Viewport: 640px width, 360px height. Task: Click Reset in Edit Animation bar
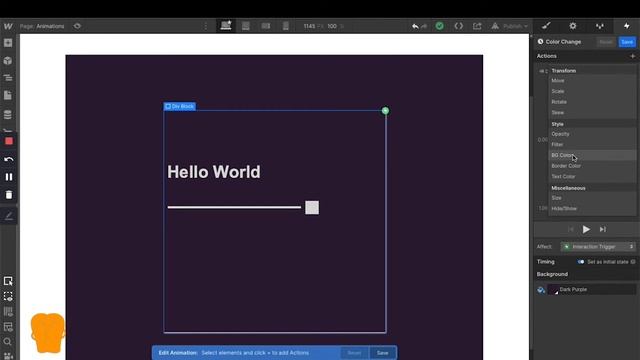click(x=354, y=353)
